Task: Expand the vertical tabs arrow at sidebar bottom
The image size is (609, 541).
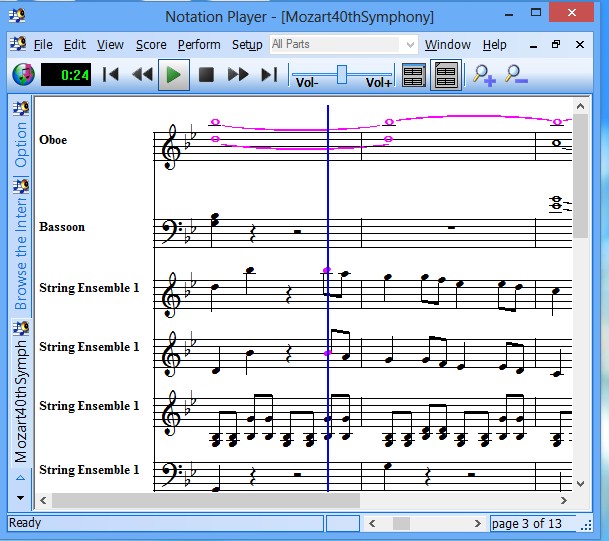Action: 21,478
